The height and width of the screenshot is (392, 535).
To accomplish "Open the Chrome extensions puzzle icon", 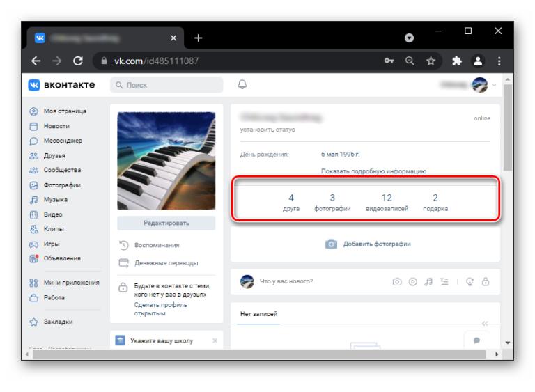I will [x=457, y=61].
